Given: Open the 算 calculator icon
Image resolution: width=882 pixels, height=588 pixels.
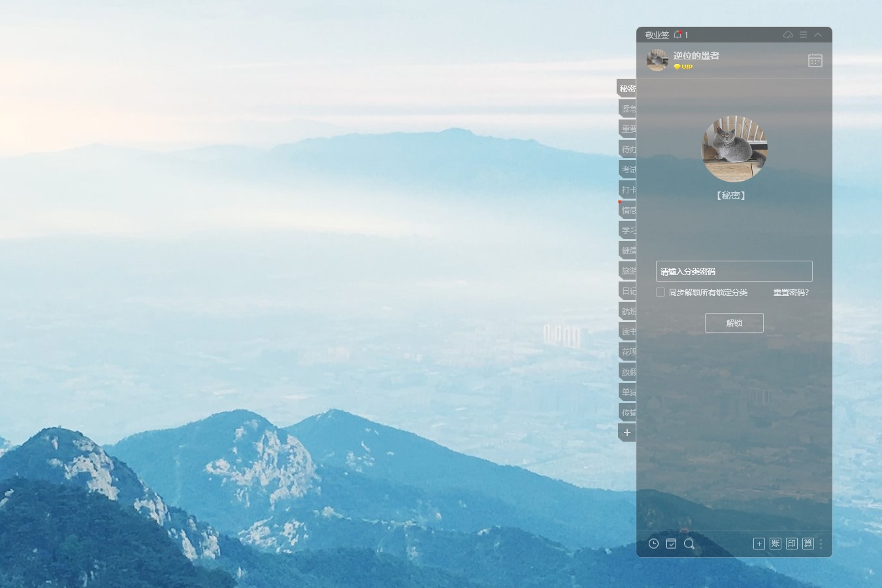Looking at the screenshot, I should [808, 544].
